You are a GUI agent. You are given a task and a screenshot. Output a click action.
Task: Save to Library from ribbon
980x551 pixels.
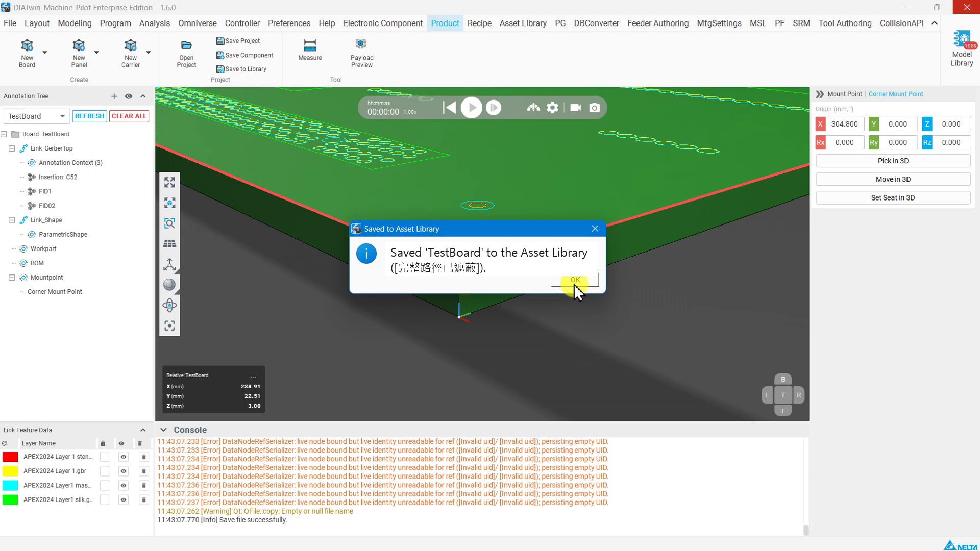[x=241, y=69]
